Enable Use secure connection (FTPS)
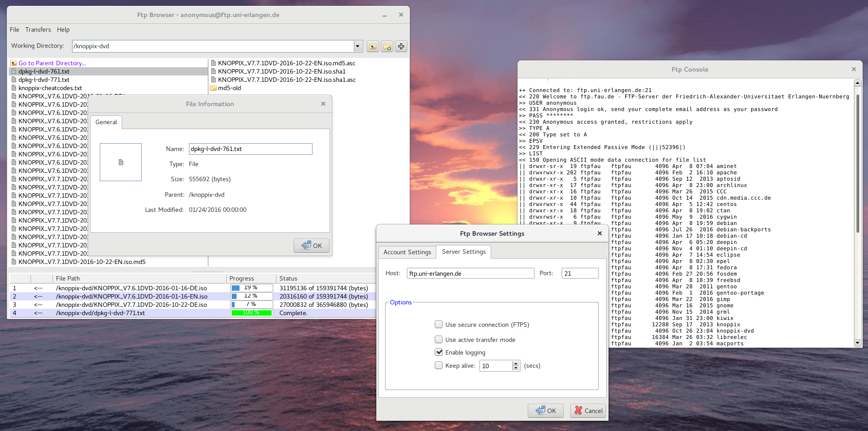Image resolution: width=868 pixels, height=431 pixels. (x=439, y=324)
